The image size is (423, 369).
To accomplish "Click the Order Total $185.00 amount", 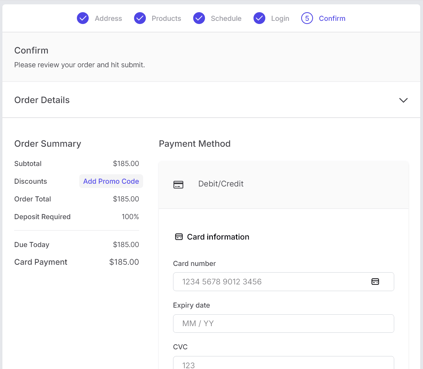I will [126, 199].
